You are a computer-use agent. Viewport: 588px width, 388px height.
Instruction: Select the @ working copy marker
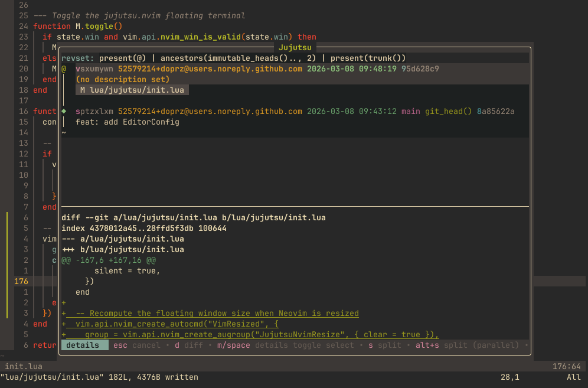click(64, 69)
